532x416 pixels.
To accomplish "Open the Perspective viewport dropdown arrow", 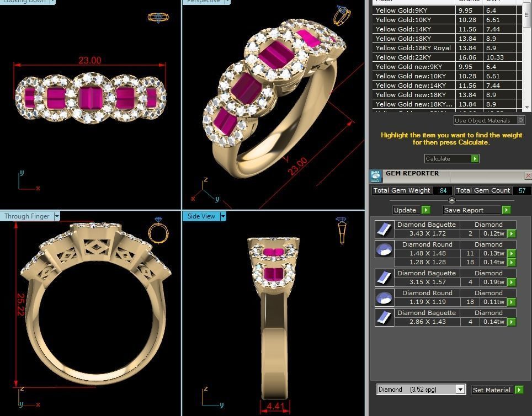I will coord(227,1).
